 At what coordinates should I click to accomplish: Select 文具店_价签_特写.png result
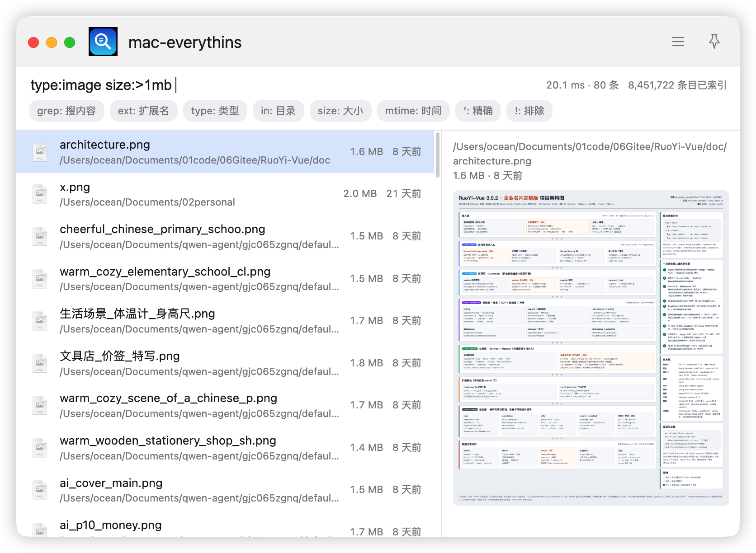225,363
